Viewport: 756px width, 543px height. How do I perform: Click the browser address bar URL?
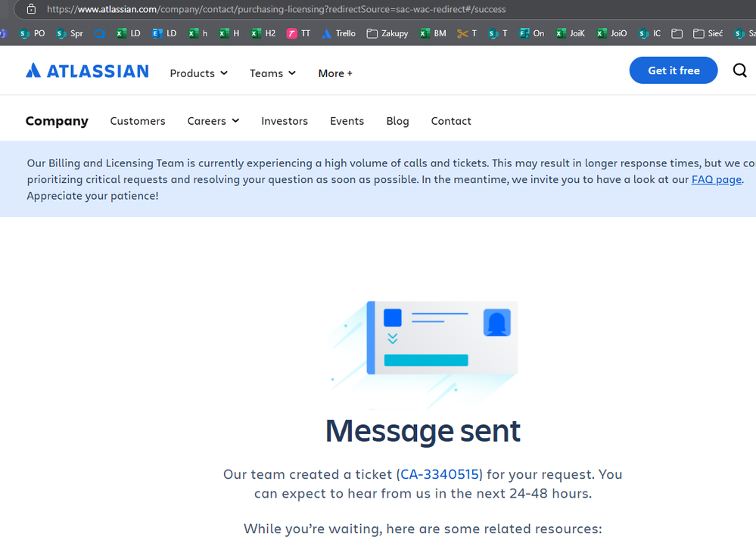click(x=276, y=9)
